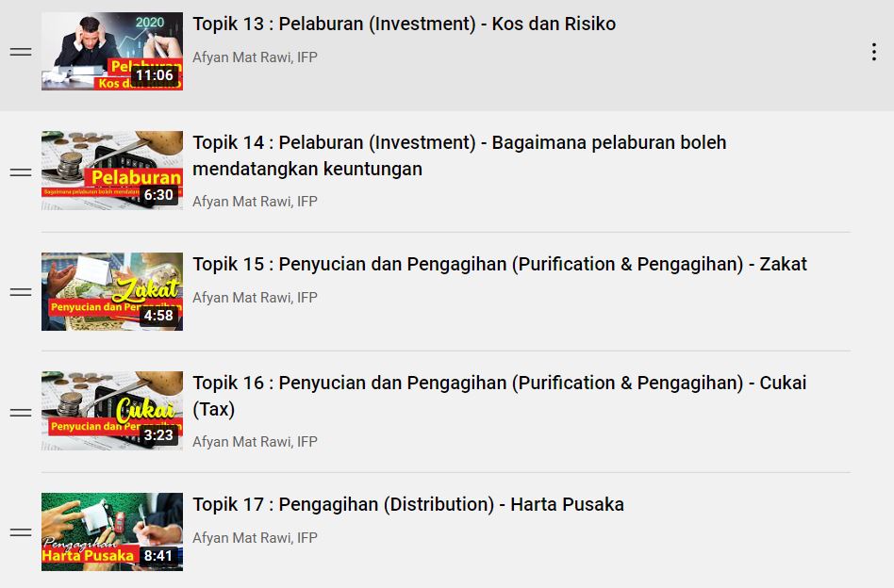This screenshot has width=894, height=588.
Task: Select the reorder handle for Topik 17
Action: click(21, 532)
